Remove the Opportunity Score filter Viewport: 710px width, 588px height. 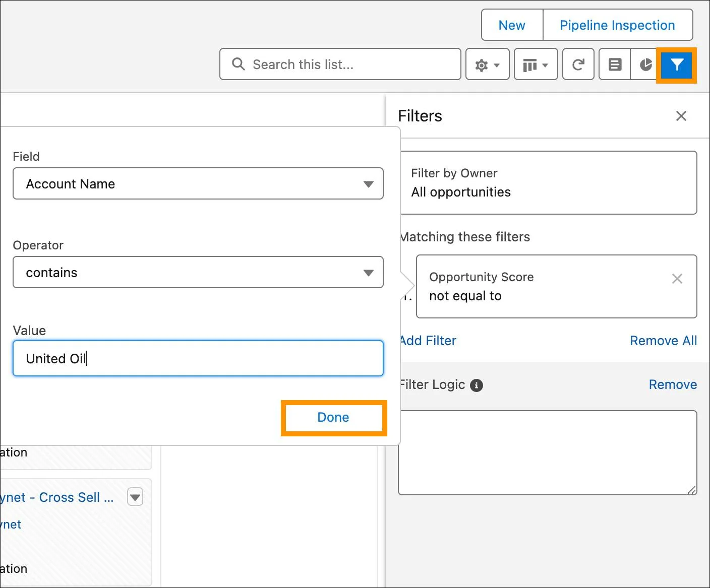coord(677,279)
